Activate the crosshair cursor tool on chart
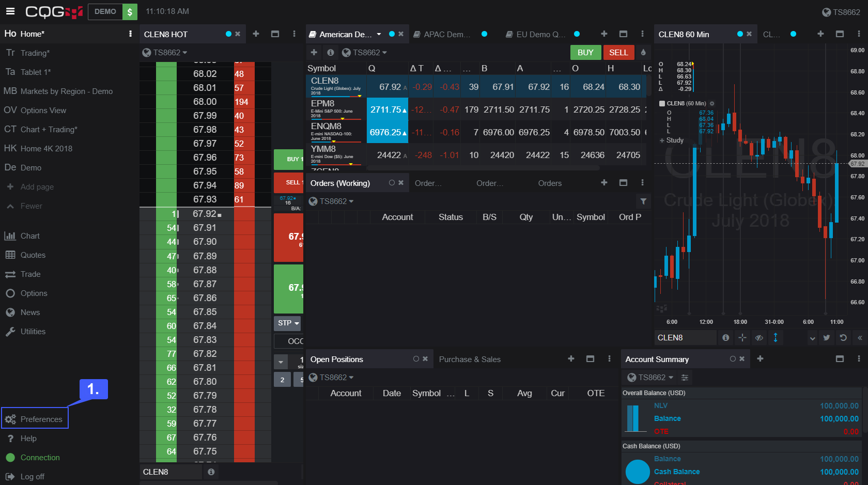 (742, 338)
